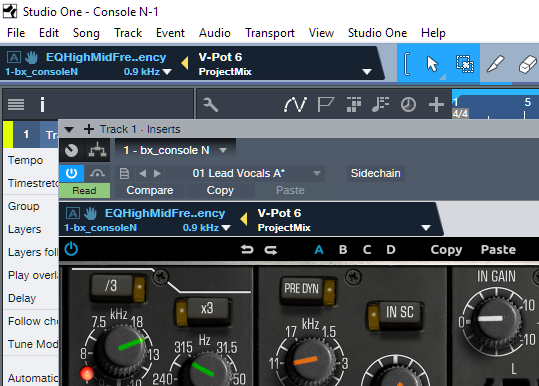Viewport: 539px width, 386px height.
Task: Open the Transport menu
Action: click(x=270, y=33)
